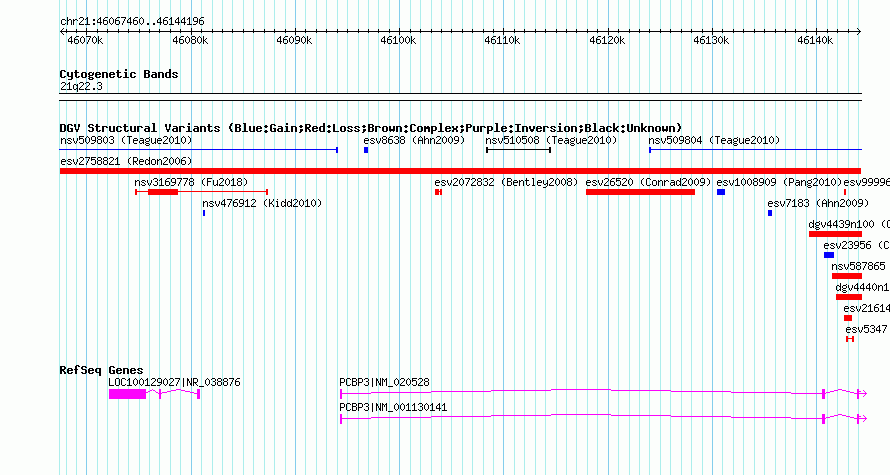The image size is (890, 475).
Task: Select the blue esv1008909 gain marker
Action: click(721, 192)
